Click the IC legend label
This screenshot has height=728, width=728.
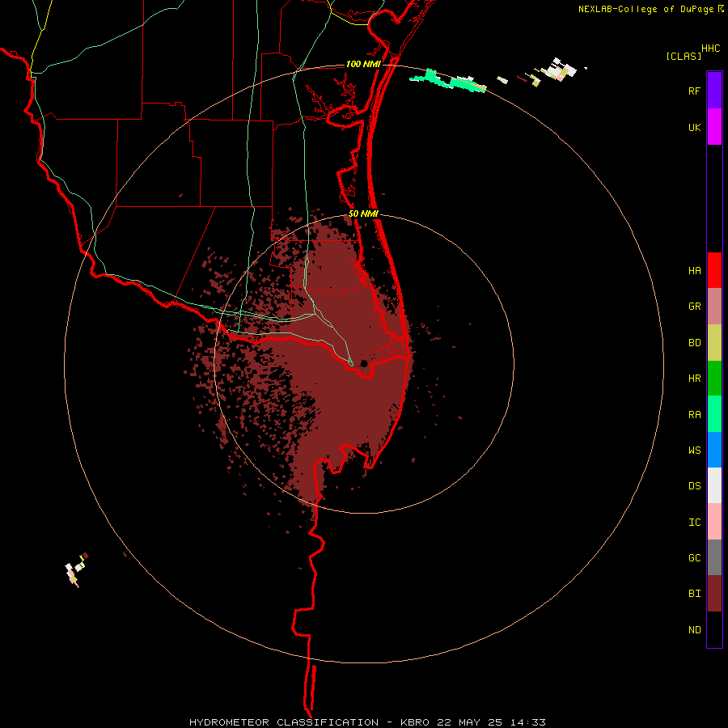[694, 523]
